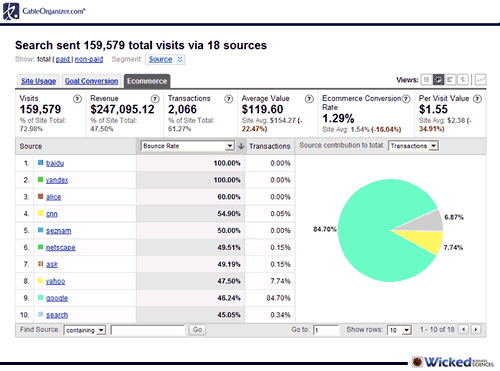Open the search source link

coord(57,315)
